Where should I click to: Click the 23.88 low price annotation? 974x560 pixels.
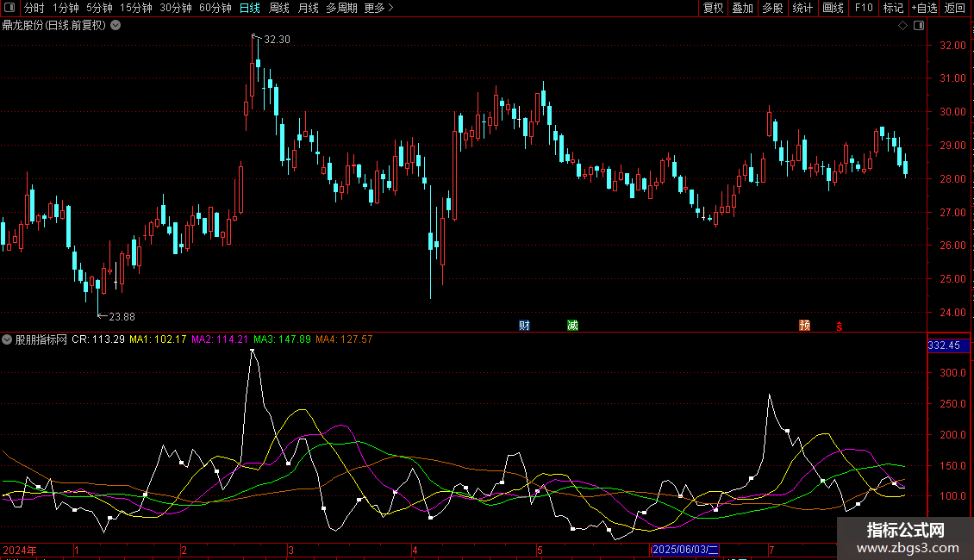pyautogui.click(x=122, y=317)
